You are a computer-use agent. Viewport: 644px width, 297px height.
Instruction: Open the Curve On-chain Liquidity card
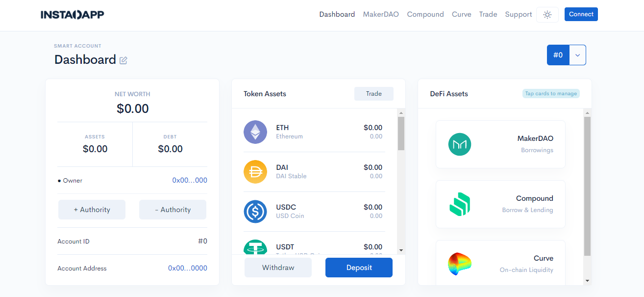[x=500, y=263]
